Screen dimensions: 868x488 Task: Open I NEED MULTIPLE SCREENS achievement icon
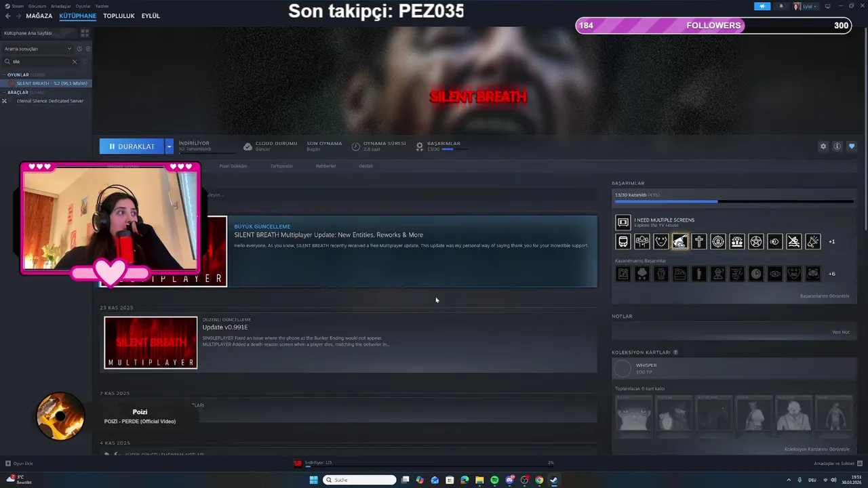pyautogui.click(x=623, y=222)
